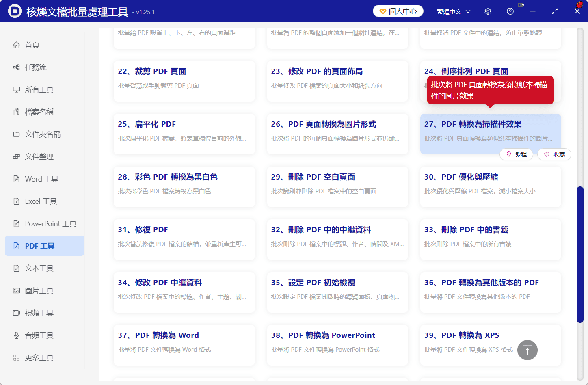
Task: Click the 音頻工具 microphone icon
Action: click(16, 335)
